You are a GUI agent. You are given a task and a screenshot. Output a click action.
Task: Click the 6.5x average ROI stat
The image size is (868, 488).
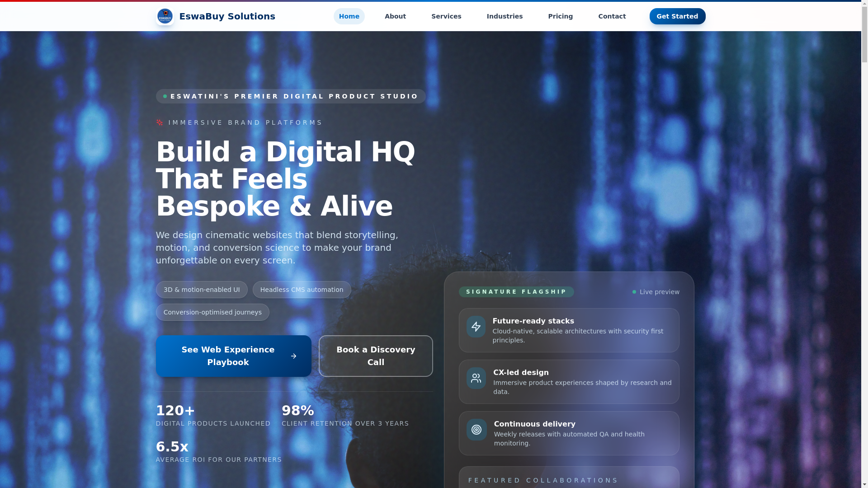point(218,451)
